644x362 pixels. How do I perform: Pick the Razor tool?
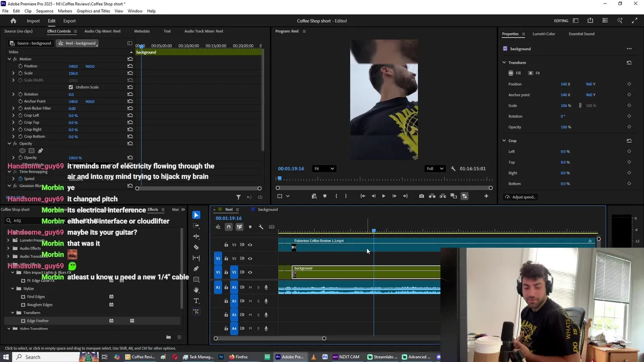click(196, 247)
